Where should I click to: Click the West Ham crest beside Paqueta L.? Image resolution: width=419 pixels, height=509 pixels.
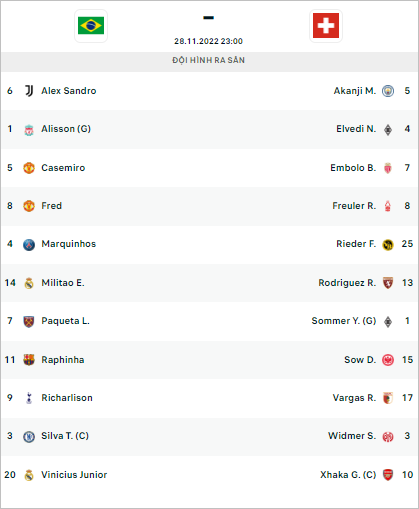[x=29, y=321]
